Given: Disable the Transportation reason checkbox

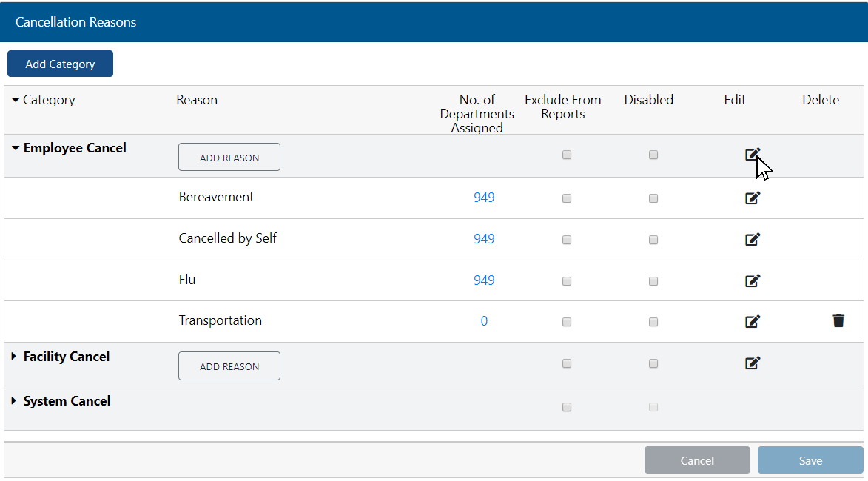Looking at the screenshot, I should tap(653, 322).
